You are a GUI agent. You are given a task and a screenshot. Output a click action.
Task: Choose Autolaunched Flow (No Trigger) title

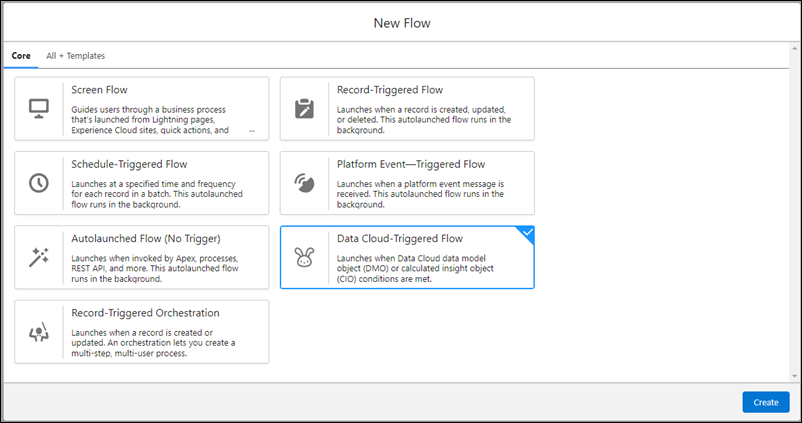pos(146,238)
